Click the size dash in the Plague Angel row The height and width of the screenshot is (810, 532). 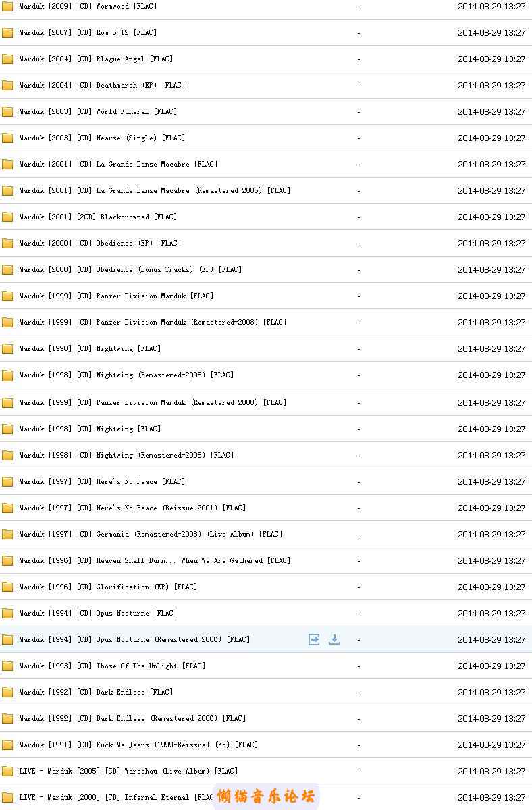coord(358,59)
